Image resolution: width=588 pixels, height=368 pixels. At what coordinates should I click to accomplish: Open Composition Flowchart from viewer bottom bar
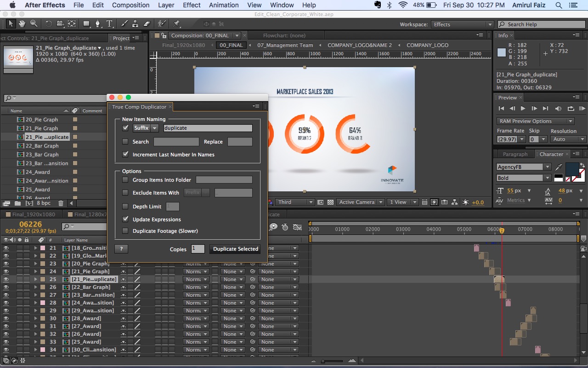pos(455,202)
